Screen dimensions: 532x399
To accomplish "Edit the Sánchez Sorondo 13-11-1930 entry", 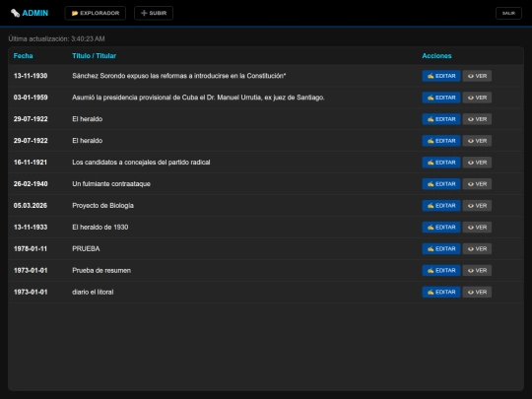I will pos(441,76).
